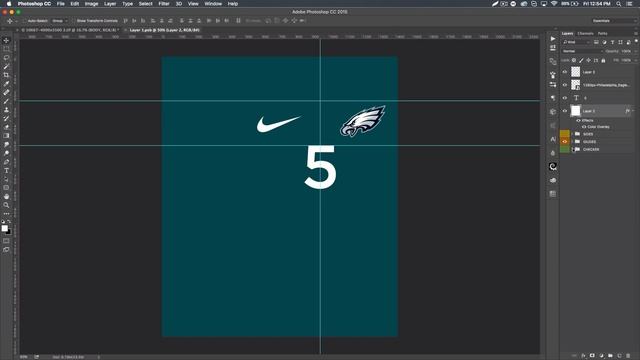Enable the Auto-Select checkbox
640x360 pixels.
point(24,21)
